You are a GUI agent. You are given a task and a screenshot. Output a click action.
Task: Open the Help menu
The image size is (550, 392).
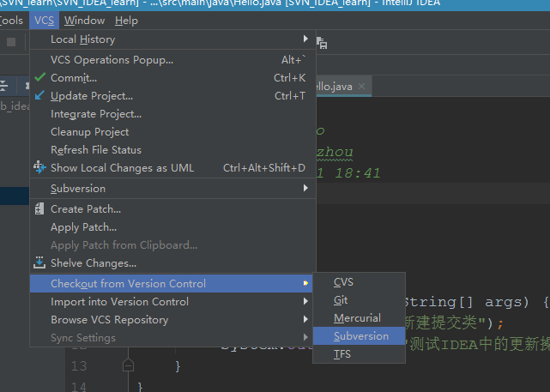tap(126, 21)
